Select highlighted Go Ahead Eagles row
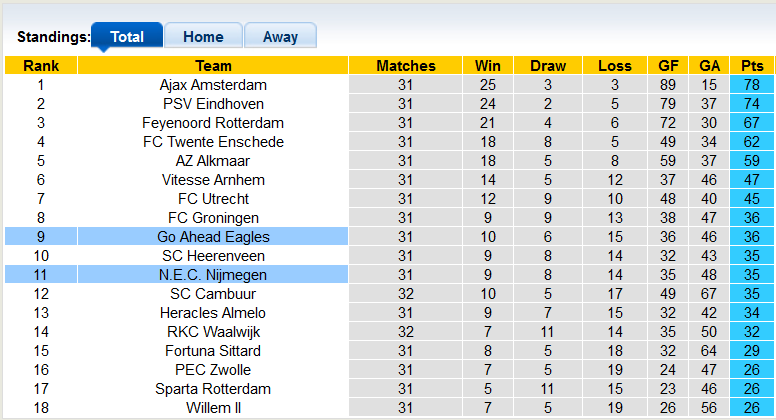776x420 pixels. (213, 237)
